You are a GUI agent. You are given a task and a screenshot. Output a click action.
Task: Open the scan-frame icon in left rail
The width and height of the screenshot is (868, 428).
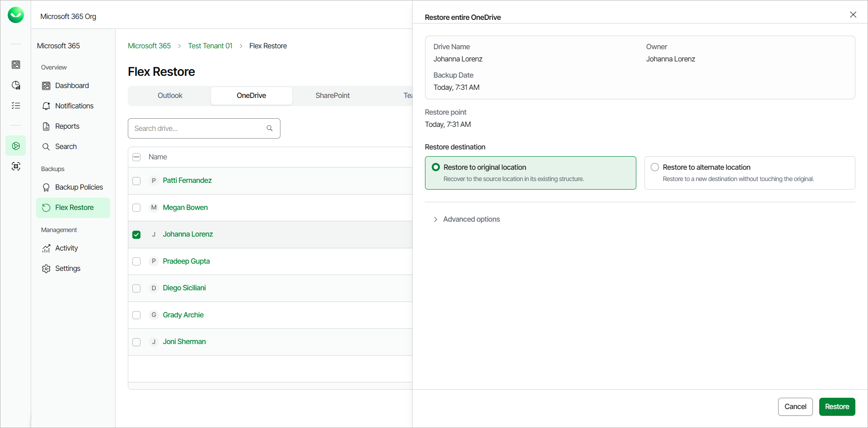tap(16, 166)
